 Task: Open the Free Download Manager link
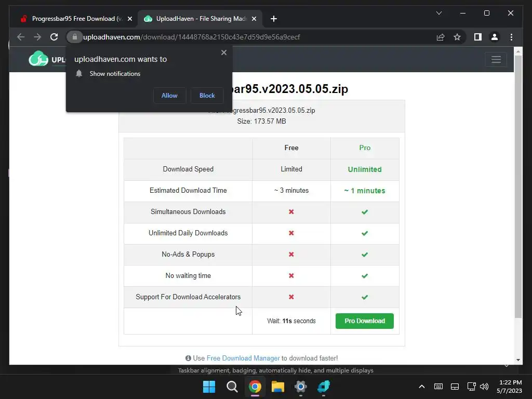coord(243,358)
